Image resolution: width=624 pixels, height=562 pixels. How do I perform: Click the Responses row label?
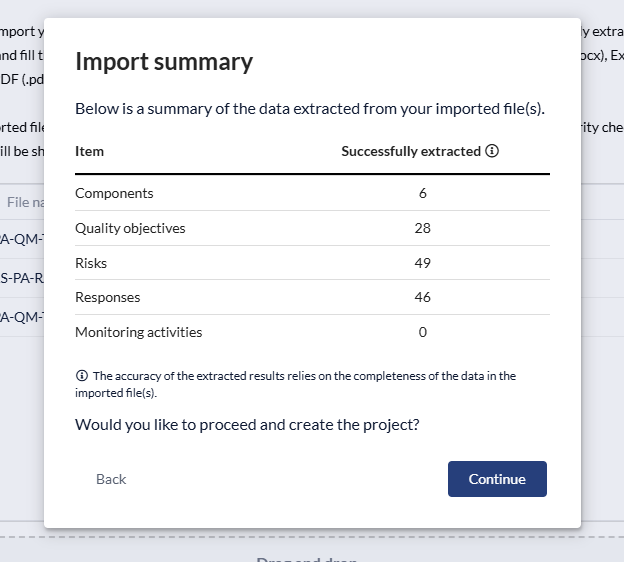[x=107, y=297]
